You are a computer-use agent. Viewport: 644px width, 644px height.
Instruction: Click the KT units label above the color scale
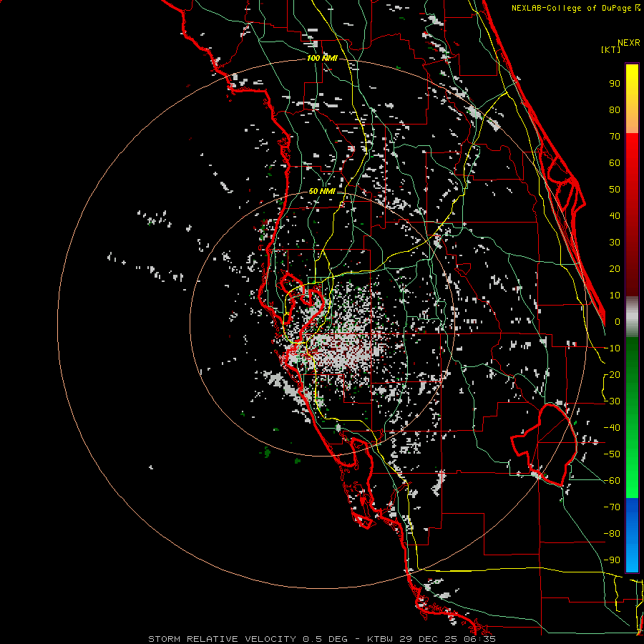click(x=611, y=49)
